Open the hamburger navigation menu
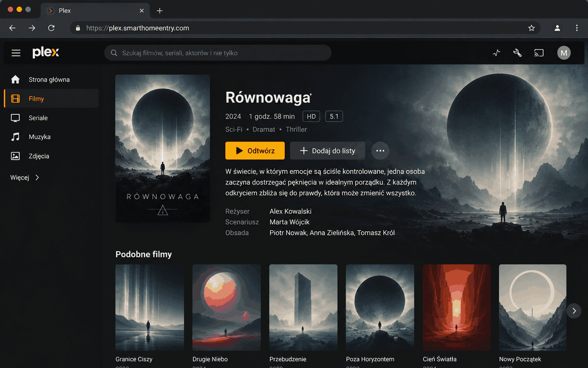 [x=16, y=53]
